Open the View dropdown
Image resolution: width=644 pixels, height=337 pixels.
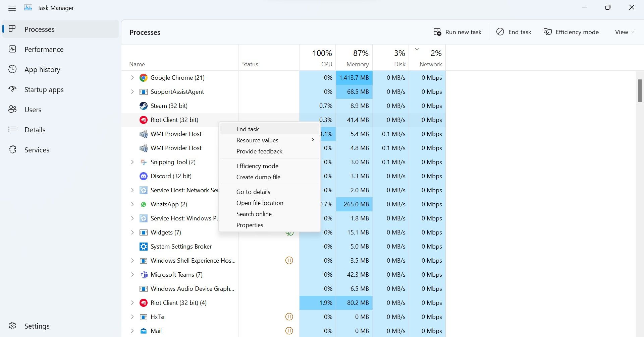coord(624,32)
